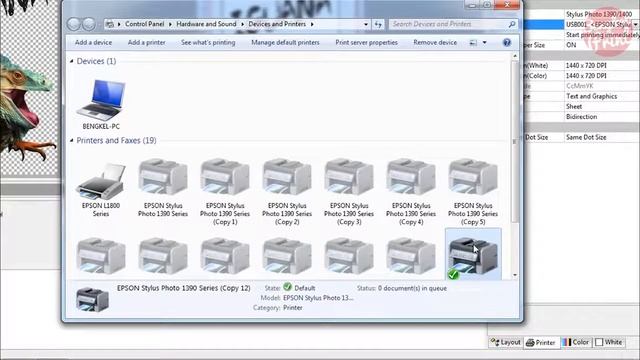Collapse the Printers and Faxes (19) group

pos(72,140)
